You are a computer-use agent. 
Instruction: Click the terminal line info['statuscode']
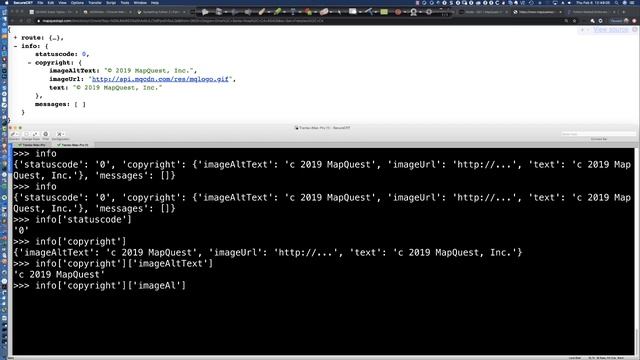click(72, 220)
